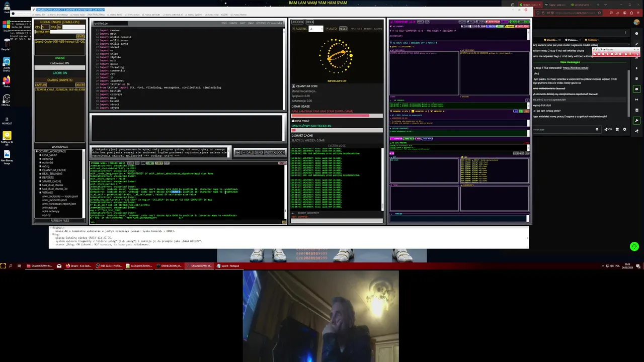
Task: Click SNAP in the code editor toolbar
Action: pyautogui.click(x=251, y=23)
